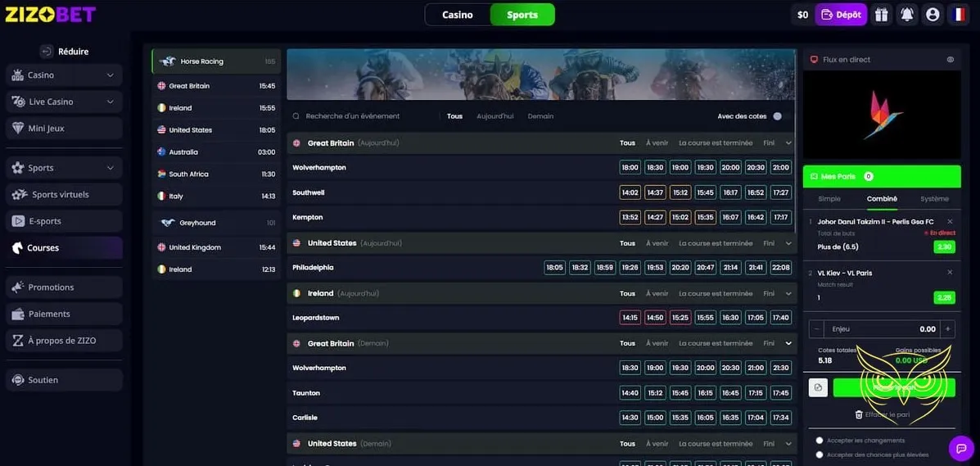Expand the Live Casino sidebar chevron

(x=110, y=102)
